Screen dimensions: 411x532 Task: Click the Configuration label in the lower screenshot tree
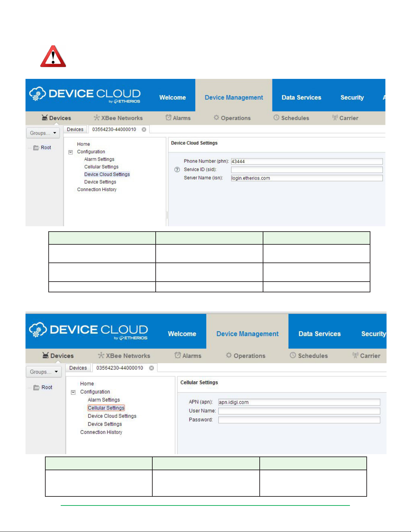click(x=95, y=392)
